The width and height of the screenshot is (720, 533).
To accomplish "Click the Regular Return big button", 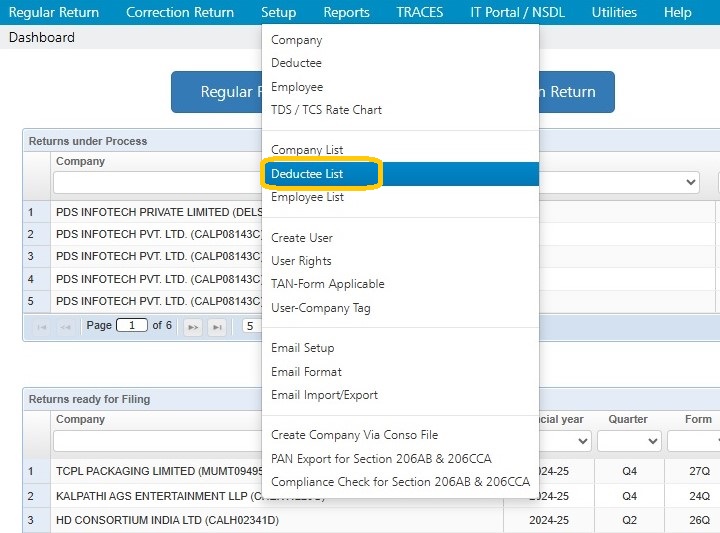I will pyautogui.click(x=217, y=92).
